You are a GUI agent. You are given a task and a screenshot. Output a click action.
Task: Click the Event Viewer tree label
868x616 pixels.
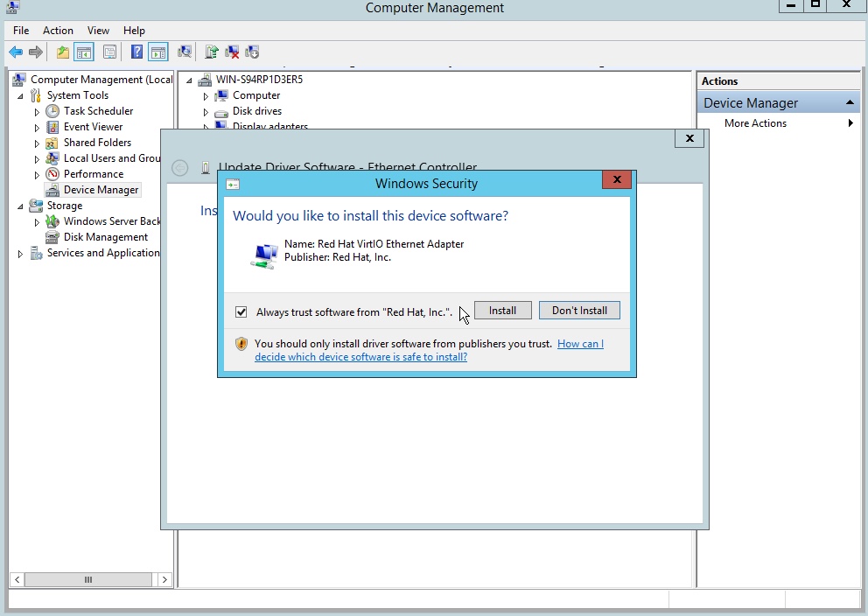point(93,127)
